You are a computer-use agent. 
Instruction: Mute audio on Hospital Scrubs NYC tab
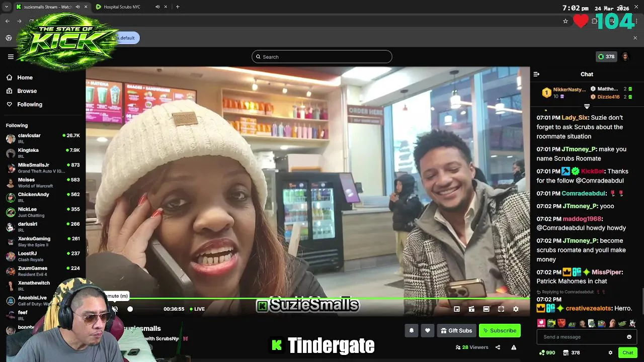(157, 7)
